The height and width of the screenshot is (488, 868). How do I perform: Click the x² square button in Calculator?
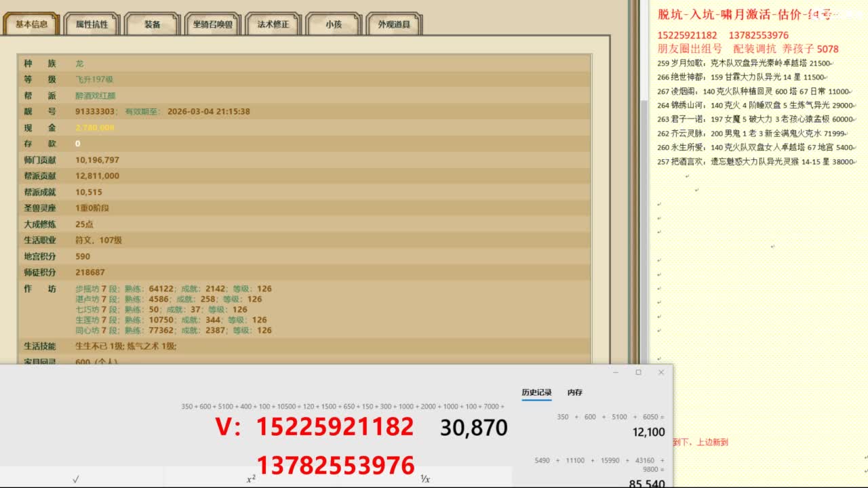point(251,479)
